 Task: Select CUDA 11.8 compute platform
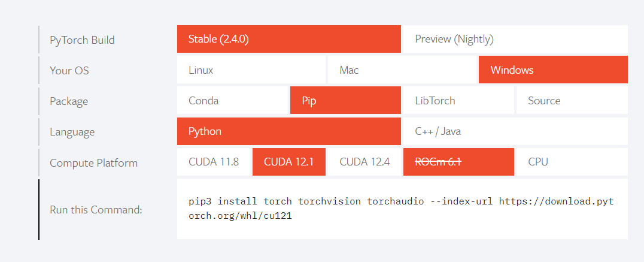point(214,162)
